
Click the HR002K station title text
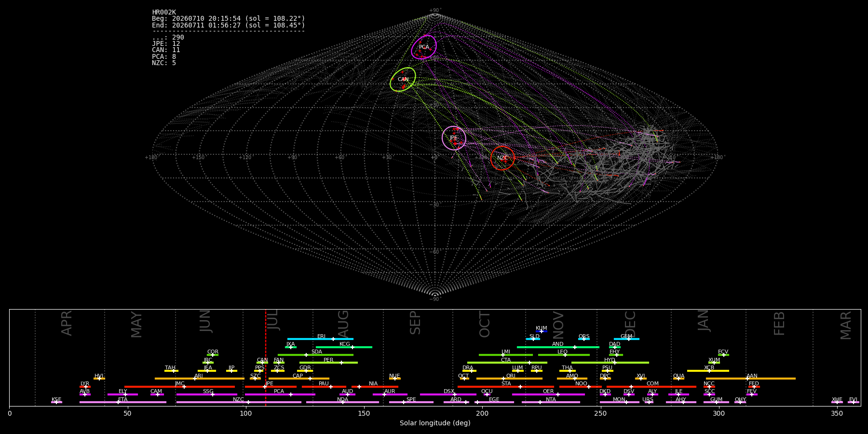[164, 13]
